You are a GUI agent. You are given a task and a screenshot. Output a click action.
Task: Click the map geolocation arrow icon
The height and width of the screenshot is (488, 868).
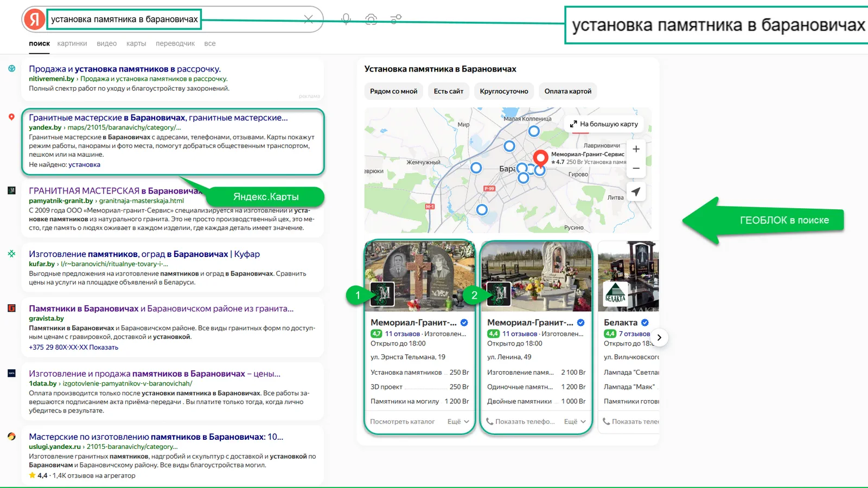[636, 192]
